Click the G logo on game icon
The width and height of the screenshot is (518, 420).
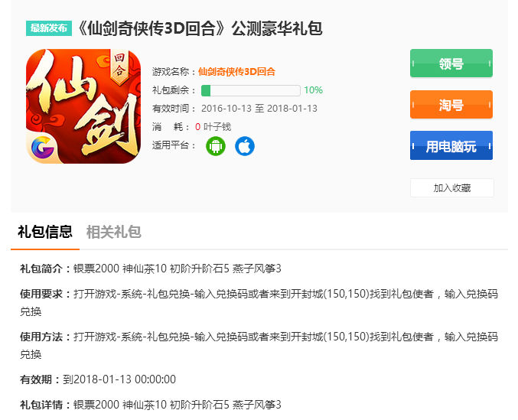pyautogui.click(x=42, y=148)
